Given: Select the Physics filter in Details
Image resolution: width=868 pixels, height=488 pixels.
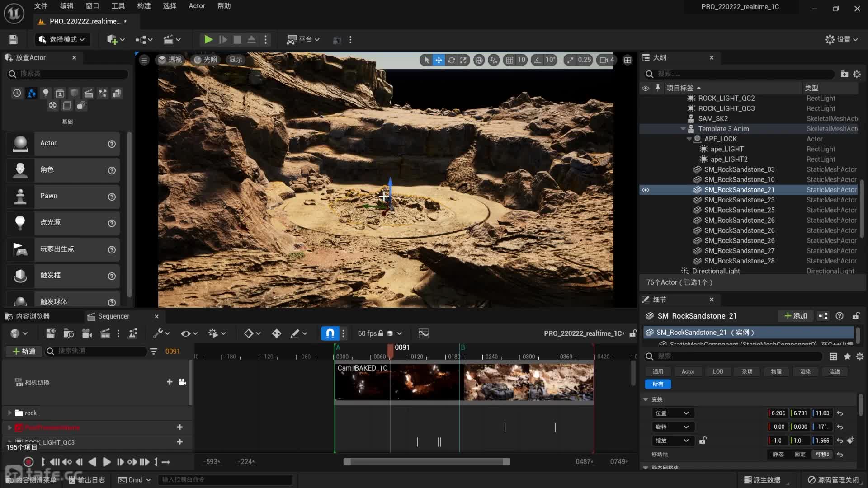Looking at the screenshot, I should tap(776, 371).
